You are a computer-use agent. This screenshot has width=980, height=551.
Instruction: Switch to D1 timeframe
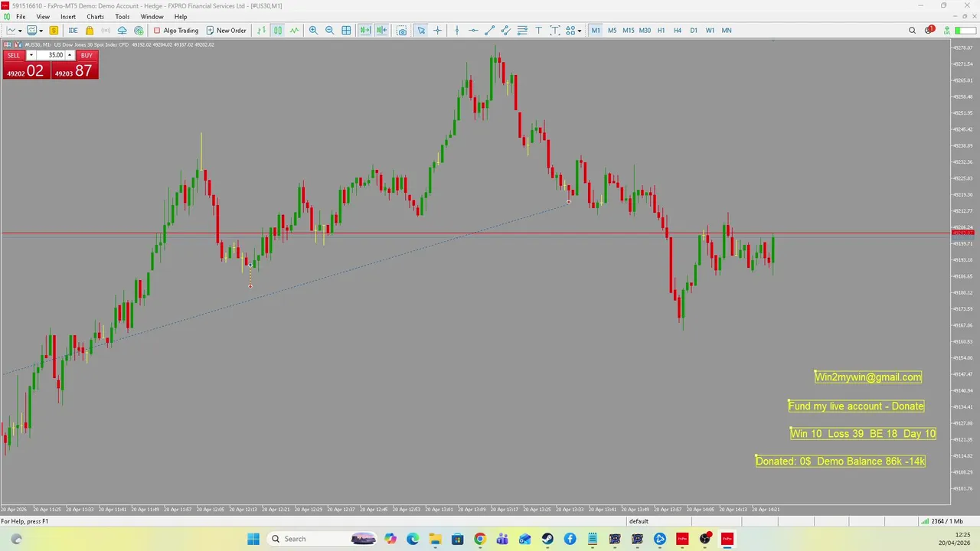[x=693, y=31]
